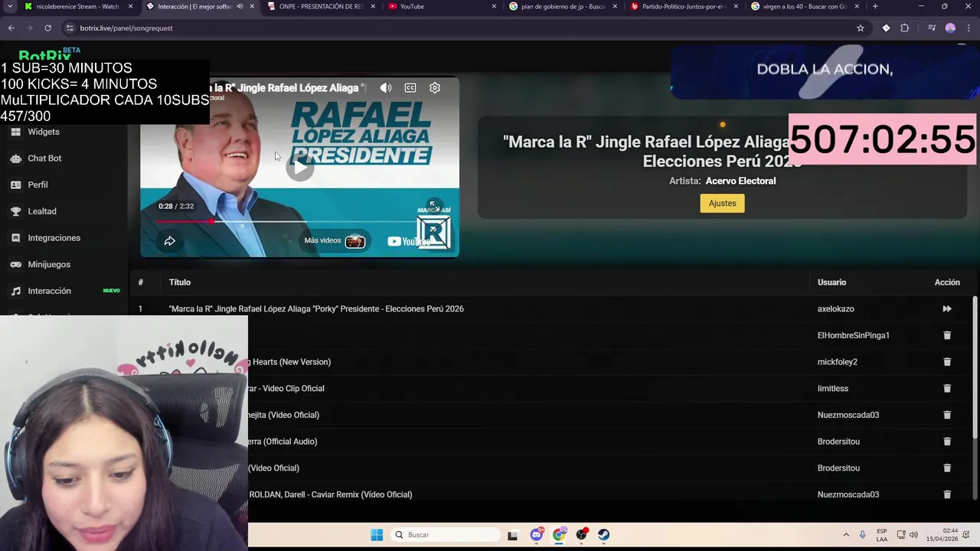Delete Brodersitou's Video Oficial song
Image resolution: width=980 pixels, height=551 pixels.
(x=947, y=468)
